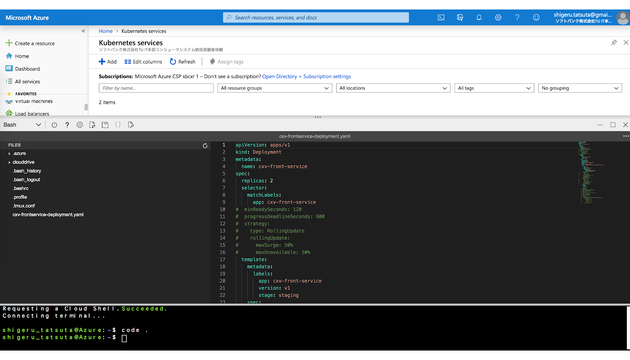The height and width of the screenshot is (360, 630).
Task: Click the terminal prompt cursor
Action: click(x=124, y=338)
